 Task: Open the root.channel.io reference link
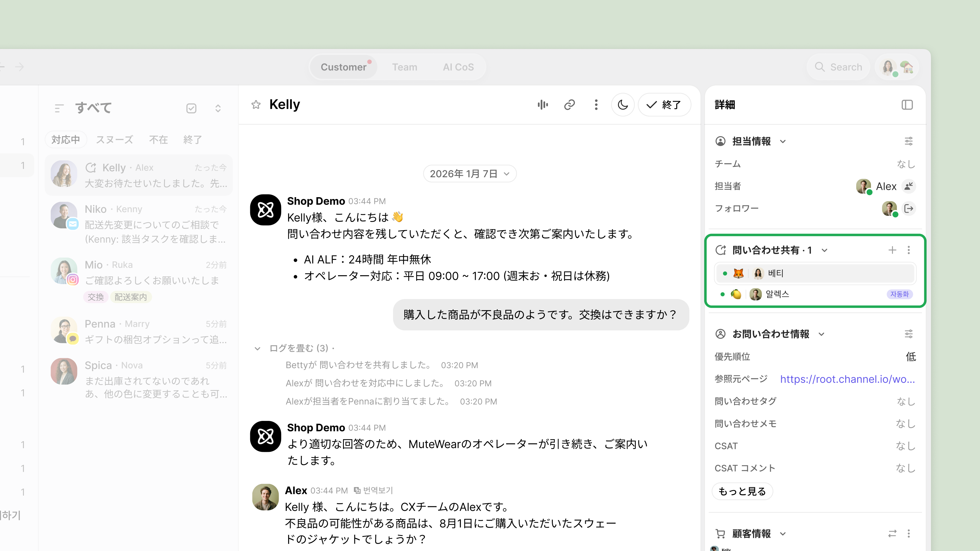coord(847,379)
